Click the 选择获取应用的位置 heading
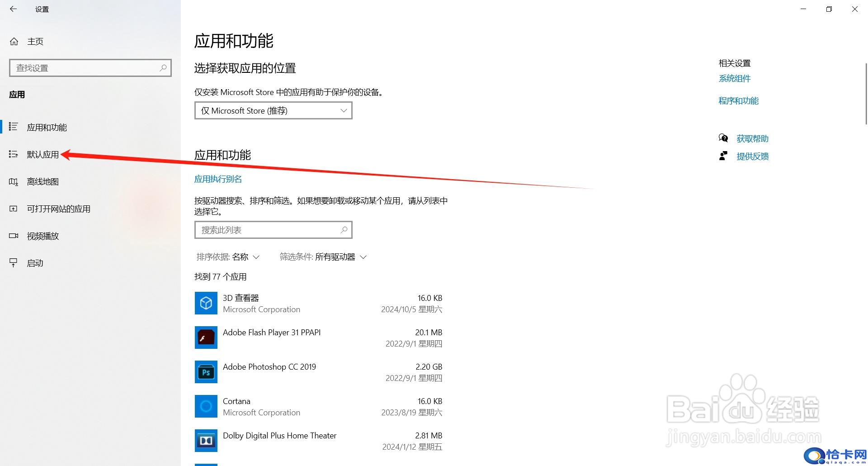The height and width of the screenshot is (466, 868). pyautogui.click(x=245, y=68)
